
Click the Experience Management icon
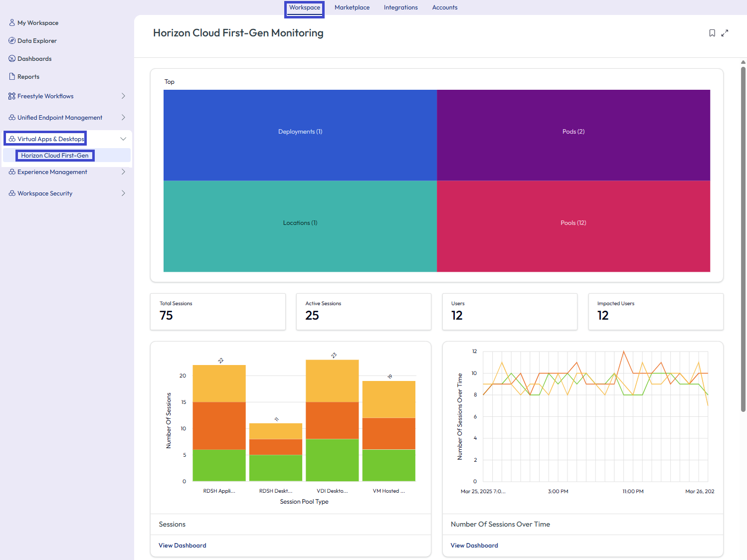[12, 172]
